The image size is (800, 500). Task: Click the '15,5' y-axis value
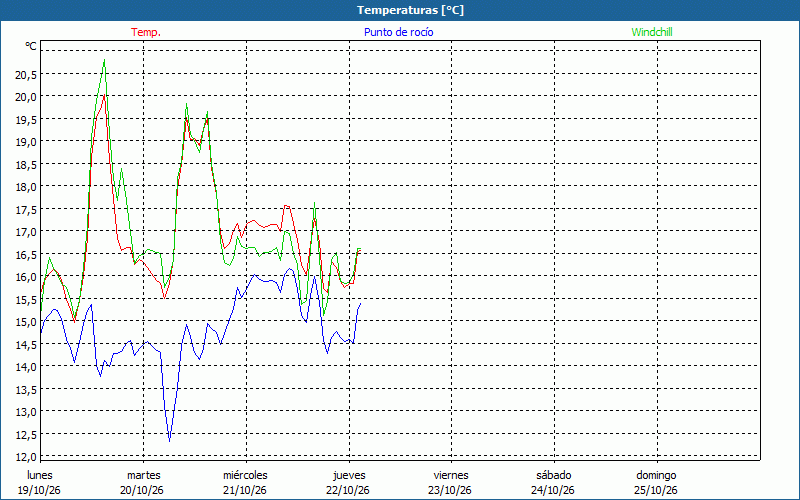point(26,299)
